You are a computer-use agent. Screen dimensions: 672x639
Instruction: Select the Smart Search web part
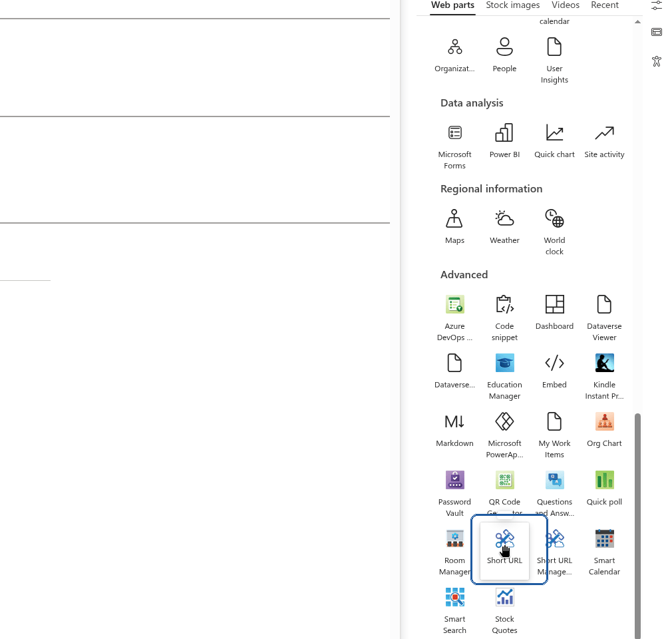click(454, 612)
